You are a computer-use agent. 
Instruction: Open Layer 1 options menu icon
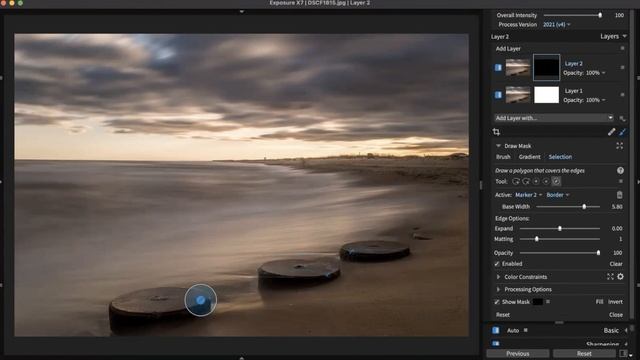[x=622, y=95]
